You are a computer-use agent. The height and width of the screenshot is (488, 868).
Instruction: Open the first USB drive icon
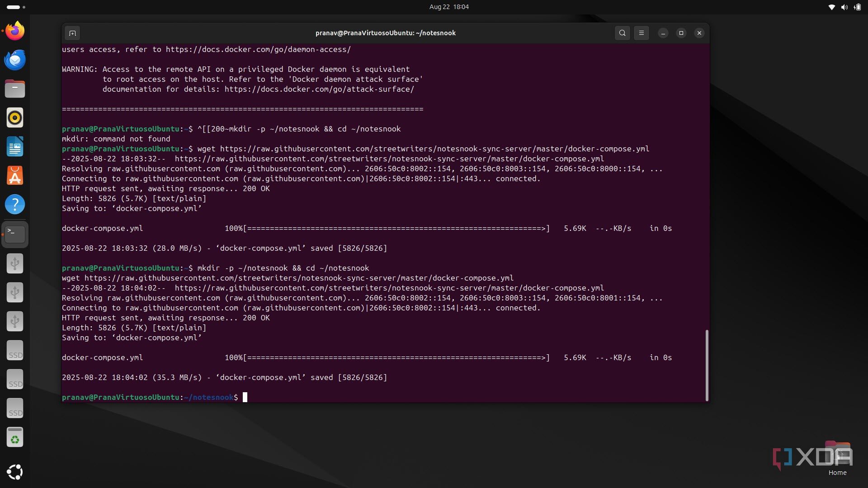click(x=15, y=263)
